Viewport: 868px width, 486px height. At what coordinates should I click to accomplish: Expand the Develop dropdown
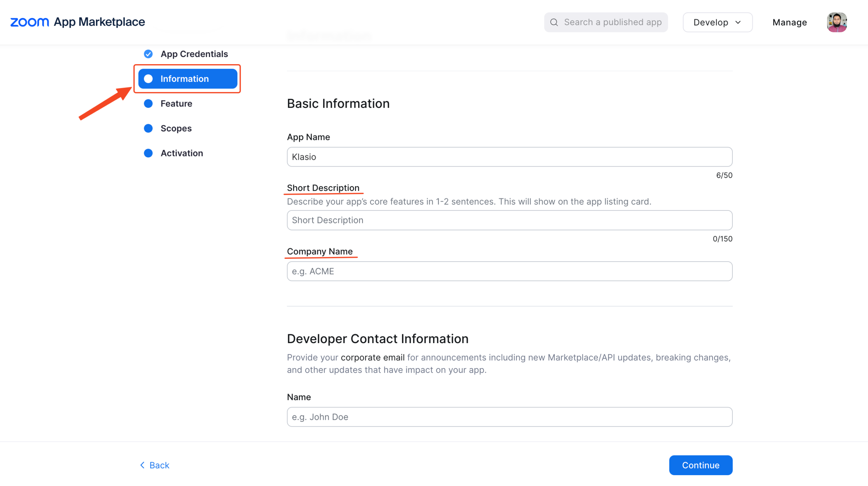[717, 22]
